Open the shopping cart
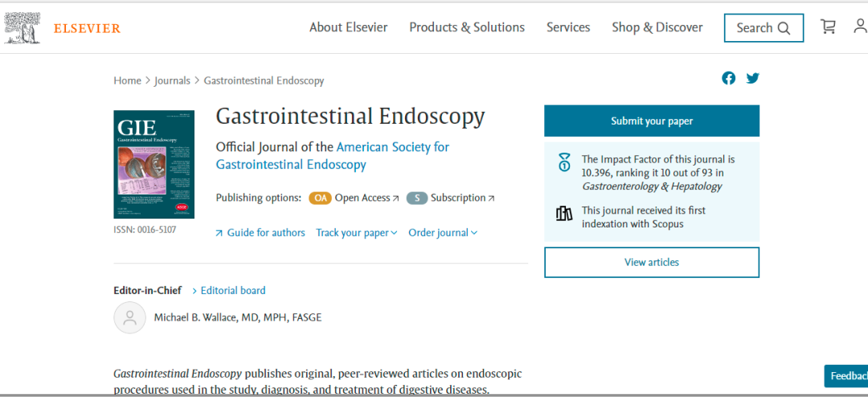 827,27
